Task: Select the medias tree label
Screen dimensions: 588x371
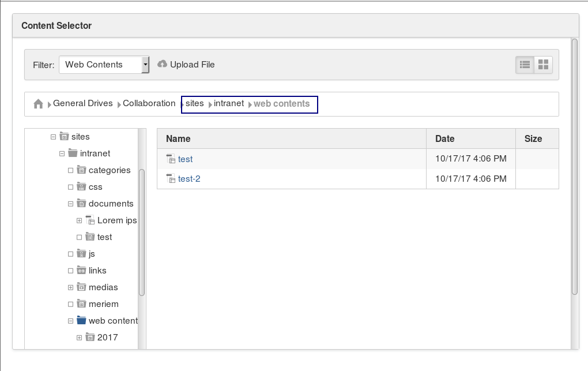Action: point(103,287)
